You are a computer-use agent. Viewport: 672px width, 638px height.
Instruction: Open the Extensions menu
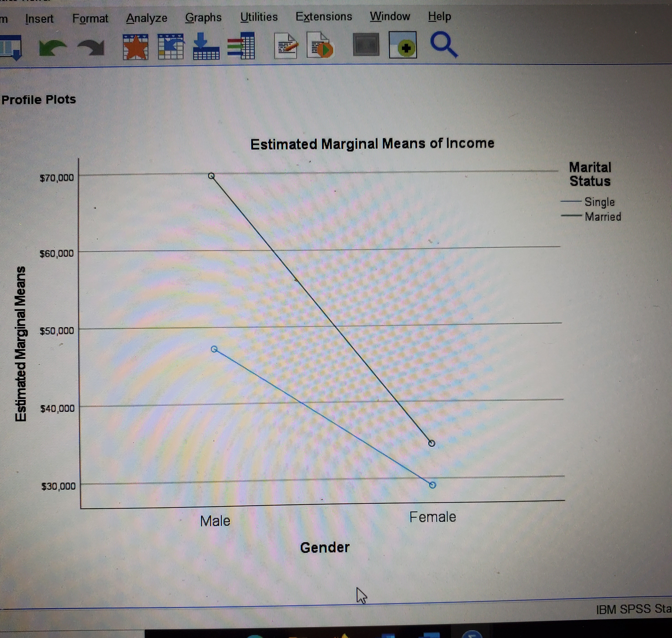[x=324, y=17]
